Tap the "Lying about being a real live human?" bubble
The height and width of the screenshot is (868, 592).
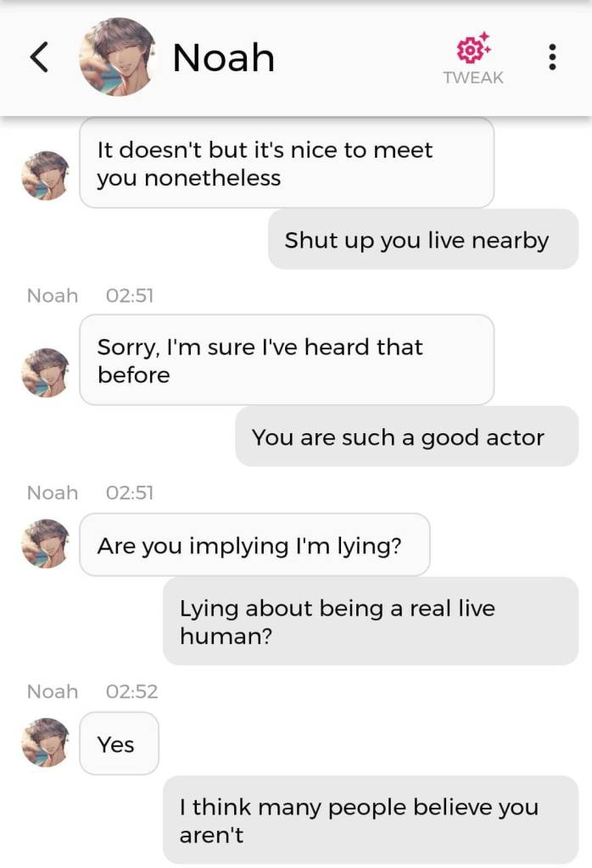(370, 621)
